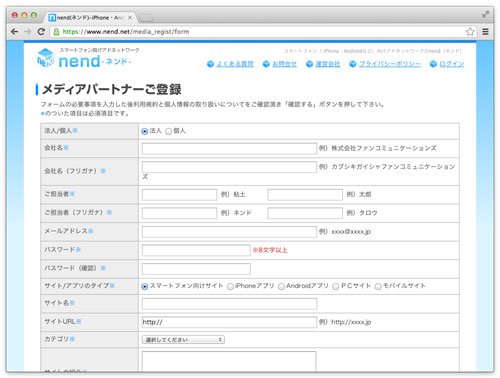Select the 法人 radio button
The width and height of the screenshot is (500, 378).
[145, 131]
